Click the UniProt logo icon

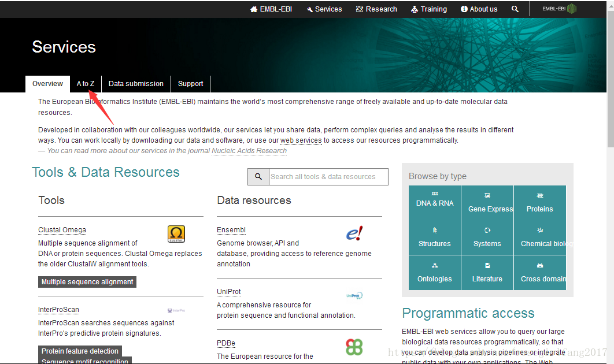click(355, 295)
